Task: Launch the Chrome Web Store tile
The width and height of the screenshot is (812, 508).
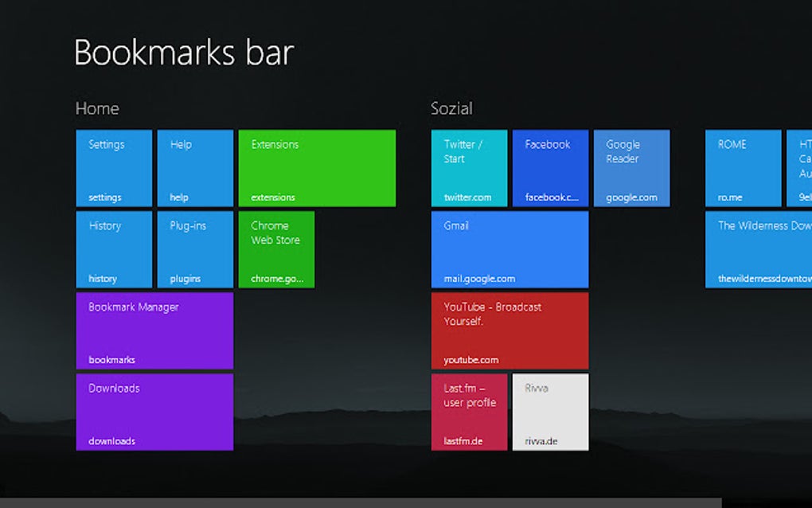Action: pos(276,249)
